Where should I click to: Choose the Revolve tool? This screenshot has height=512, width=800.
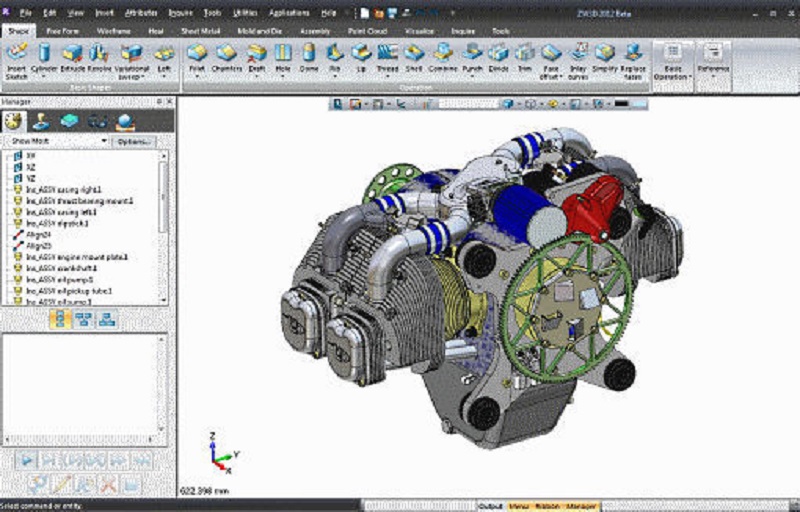coord(99,57)
